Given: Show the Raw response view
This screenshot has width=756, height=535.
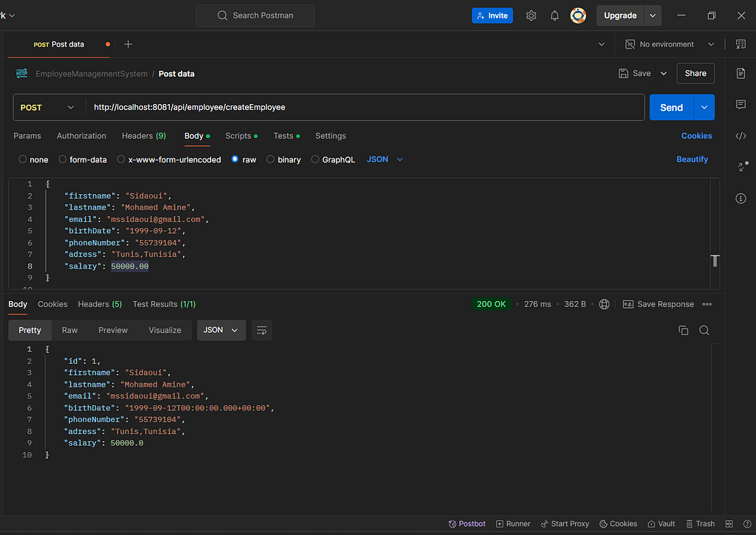Looking at the screenshot, I should click(x=69, y=330).
